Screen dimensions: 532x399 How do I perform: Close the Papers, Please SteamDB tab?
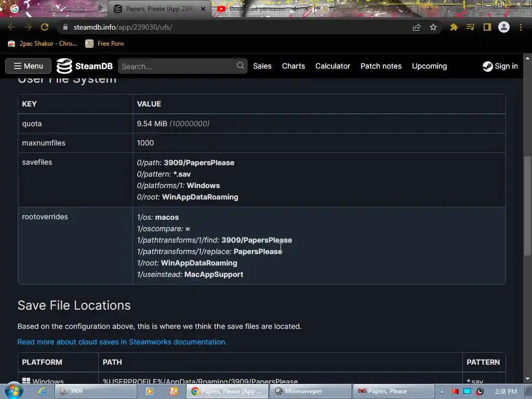(x=203, y=9)
